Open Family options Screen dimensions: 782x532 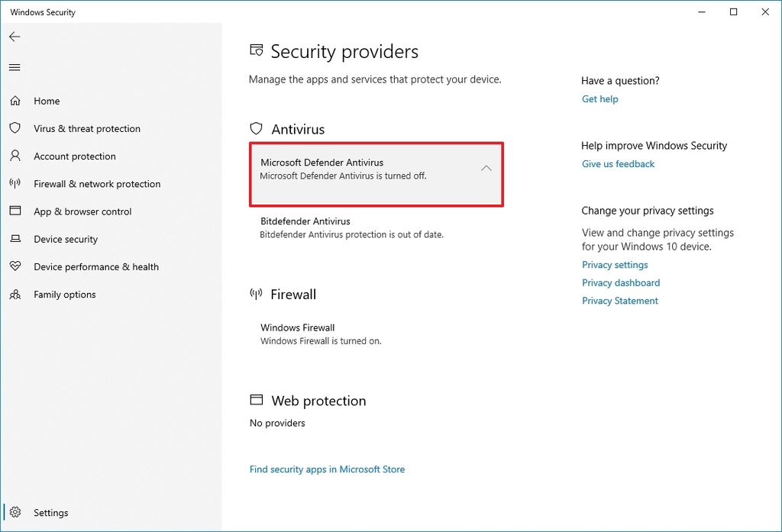[65, 294]
